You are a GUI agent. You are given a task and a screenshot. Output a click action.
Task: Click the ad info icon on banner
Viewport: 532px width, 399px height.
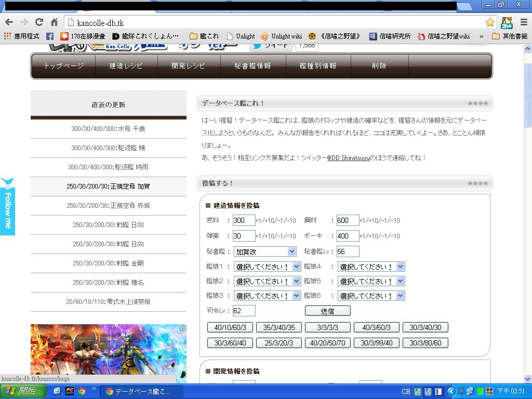pos(182,328)
